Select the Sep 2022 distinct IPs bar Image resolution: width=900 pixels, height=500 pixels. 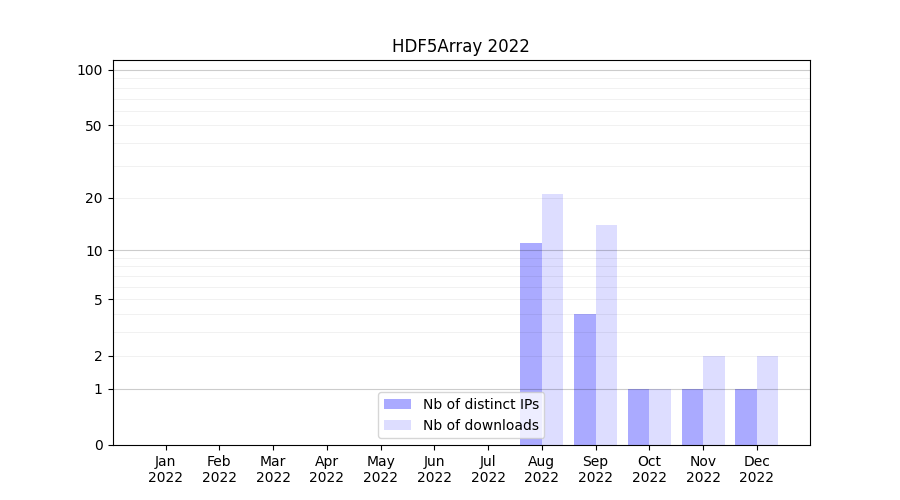click(x=585, y=379)
